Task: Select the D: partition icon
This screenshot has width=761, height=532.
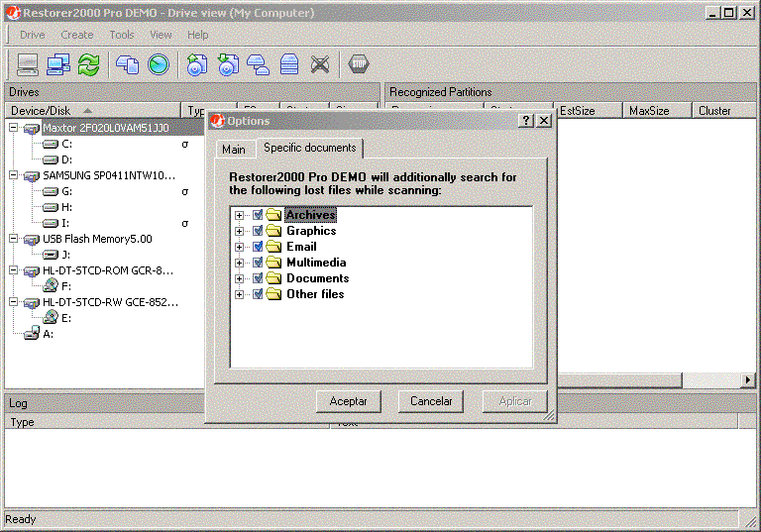Action: point(50,160)
